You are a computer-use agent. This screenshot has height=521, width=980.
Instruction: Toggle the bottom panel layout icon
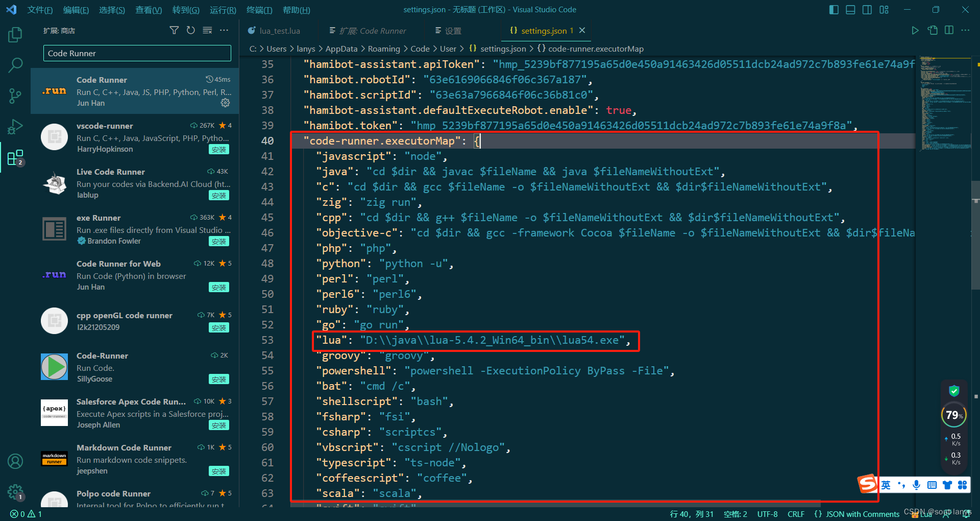point(850,10)
